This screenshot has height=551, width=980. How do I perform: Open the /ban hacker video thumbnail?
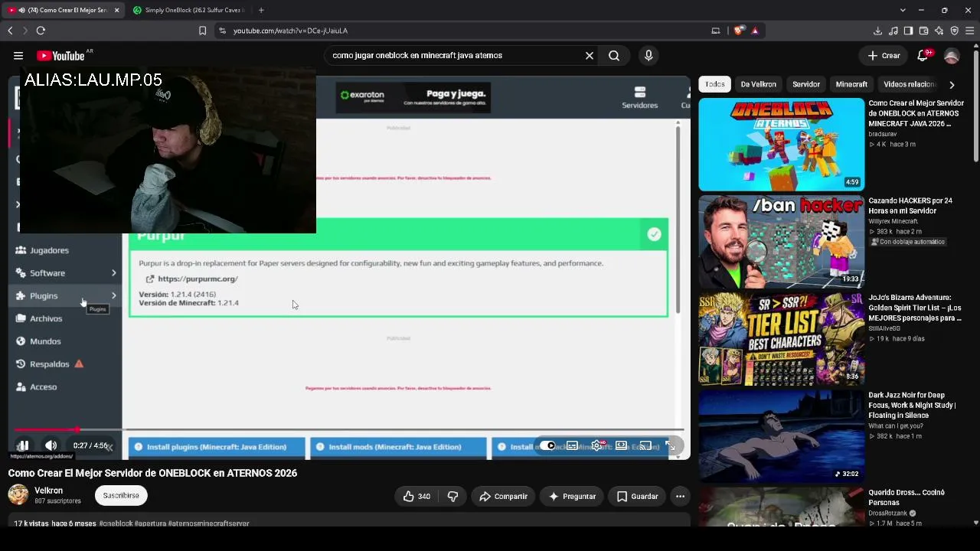tap(781, 242)
